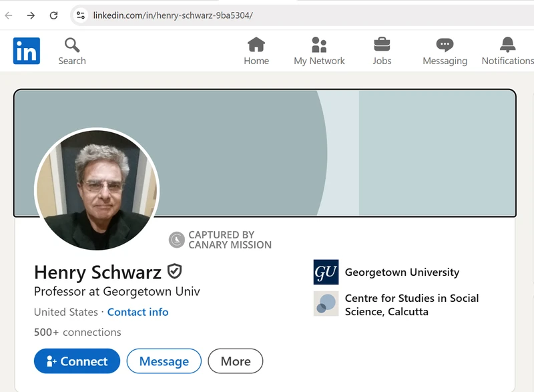Click the profile name Henry Schwarz
The image size is (534, 392).
tap(97, 272)
